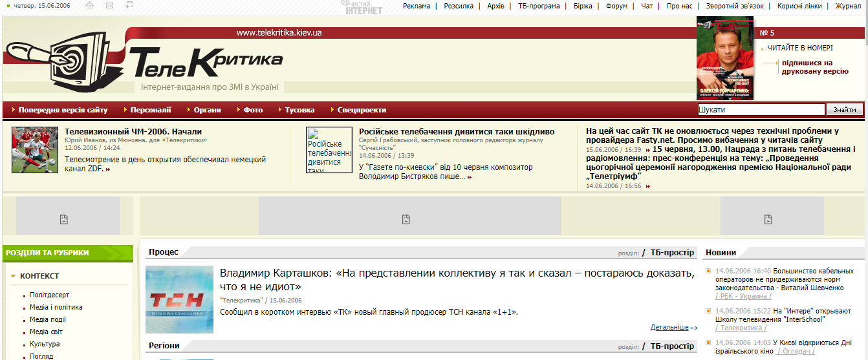The height and width of the screenshot is (360, 868).
Task: Open Медіа світ in the sidebar
Action: click(46, 332)
